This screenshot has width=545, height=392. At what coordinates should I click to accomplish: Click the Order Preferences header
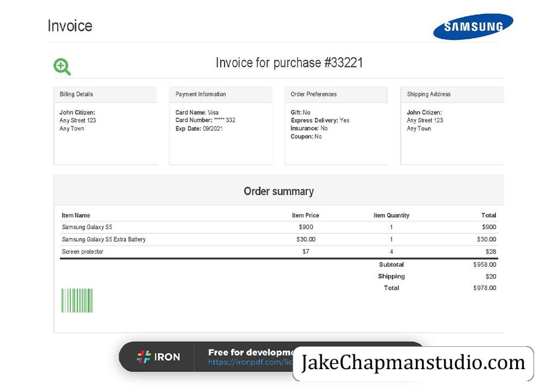336,94
